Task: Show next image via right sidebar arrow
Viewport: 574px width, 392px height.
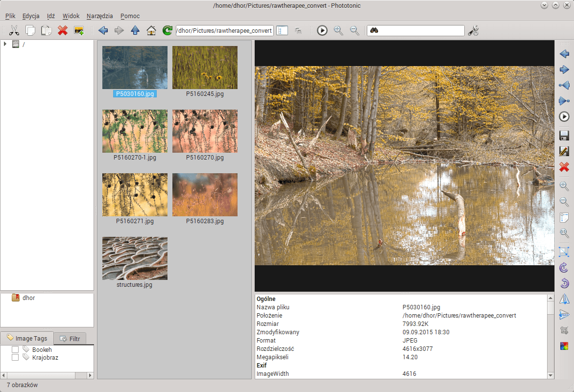Action: pyautogui.click(x=564, y=69)
